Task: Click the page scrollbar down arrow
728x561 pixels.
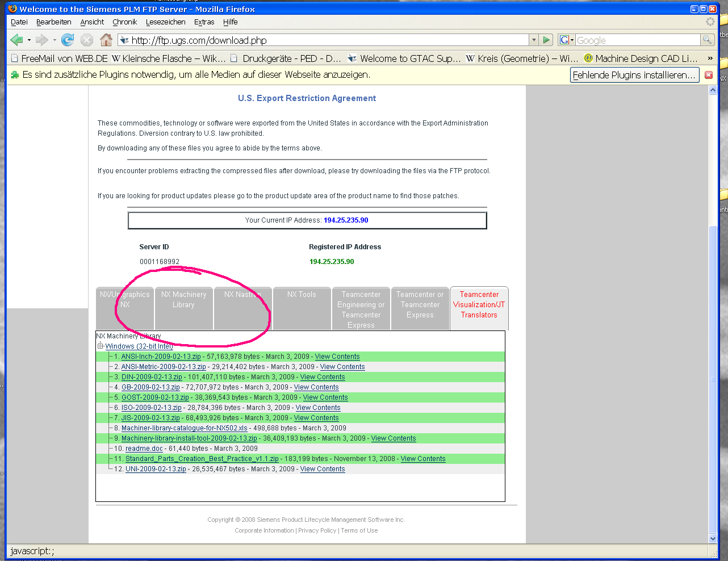Action: 713,539
